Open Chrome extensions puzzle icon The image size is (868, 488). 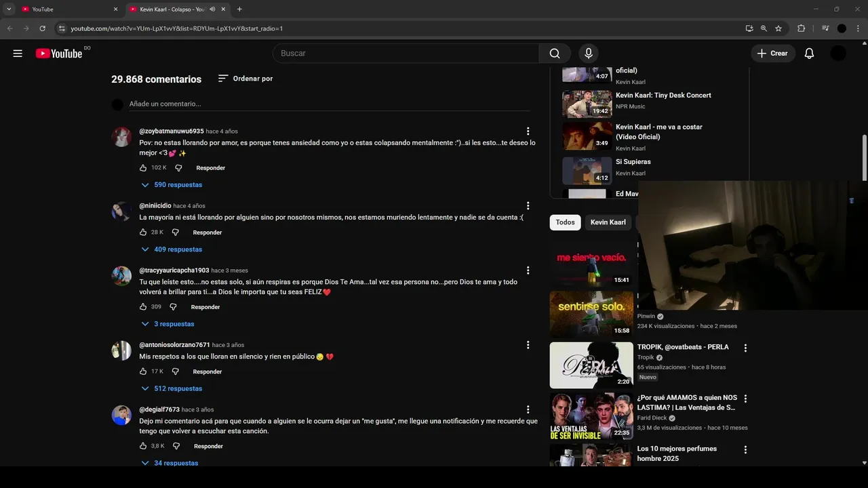click(x=801, y=28)
